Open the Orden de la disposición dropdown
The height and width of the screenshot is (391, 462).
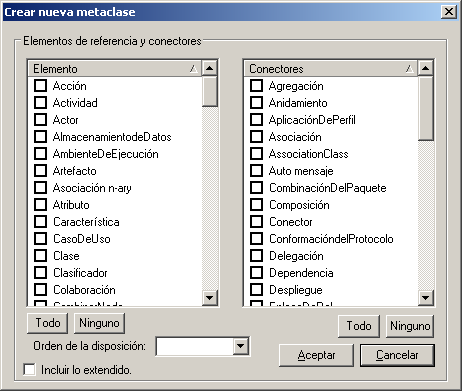click(x=241, y=346)
